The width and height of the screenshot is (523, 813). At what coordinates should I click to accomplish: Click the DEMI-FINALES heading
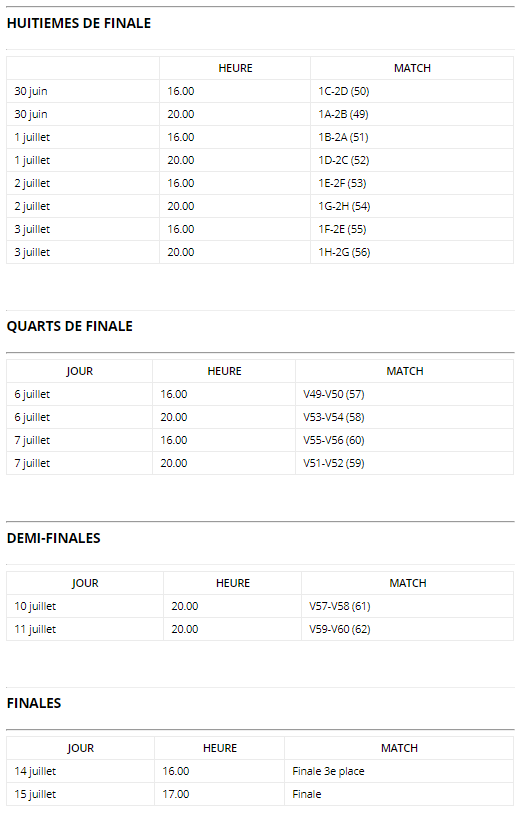point(53,538)
